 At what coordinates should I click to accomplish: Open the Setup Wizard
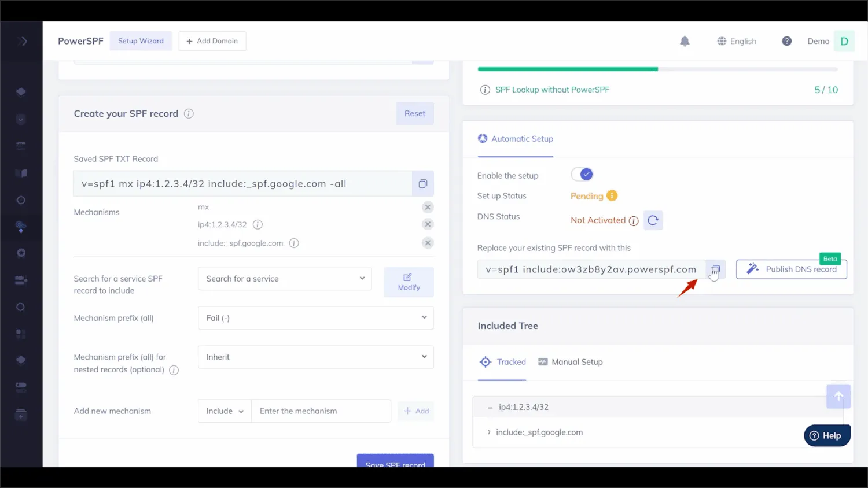141,41
